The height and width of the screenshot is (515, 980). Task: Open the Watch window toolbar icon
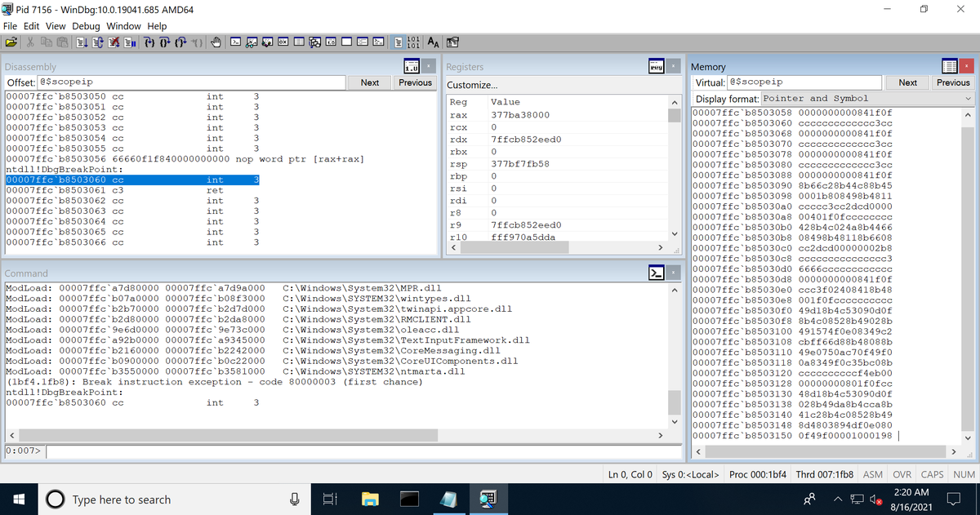click(251, 42)
